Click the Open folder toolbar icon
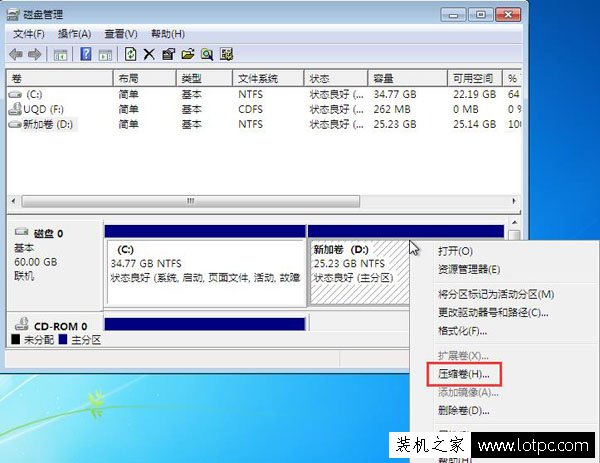 188,54
